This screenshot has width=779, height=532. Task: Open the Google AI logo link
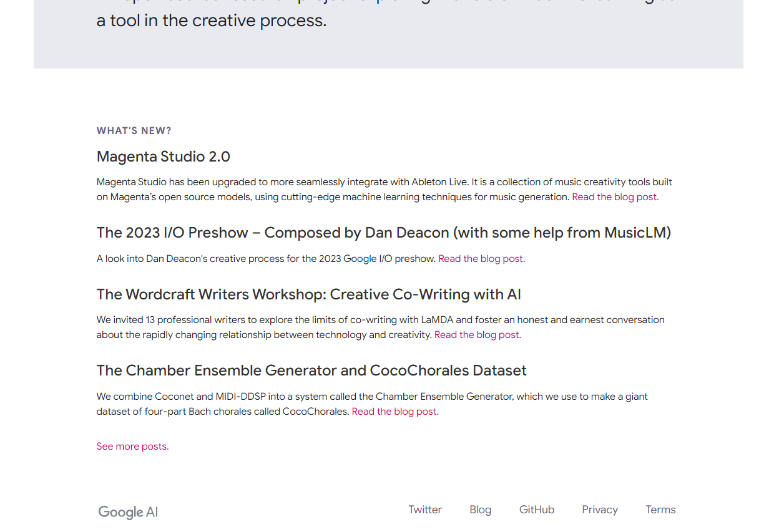128,512
